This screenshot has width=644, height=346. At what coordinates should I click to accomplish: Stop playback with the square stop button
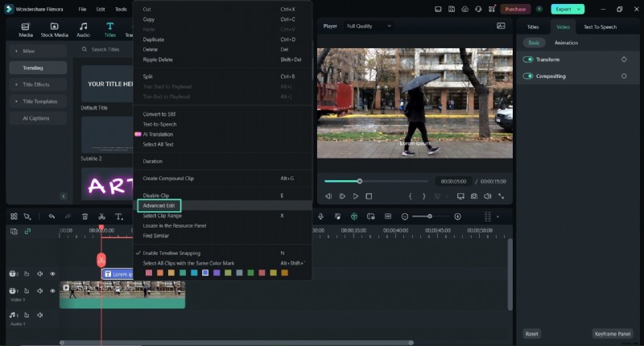[369, 196]
